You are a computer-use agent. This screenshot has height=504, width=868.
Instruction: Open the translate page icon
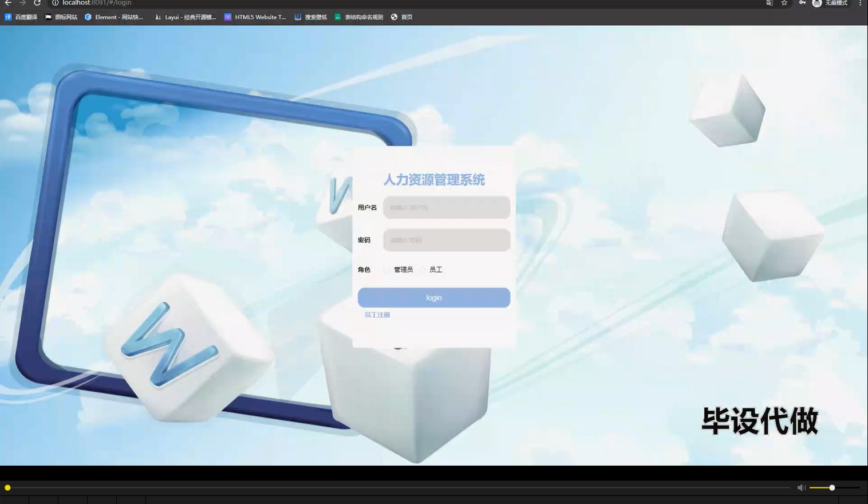pos(770,3)
